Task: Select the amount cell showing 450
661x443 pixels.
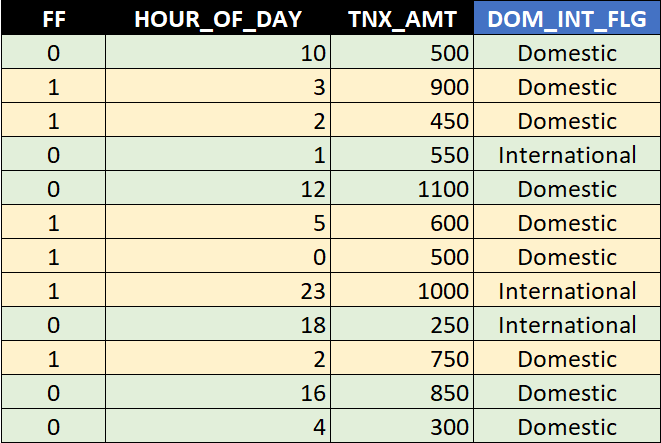Action: [x=402, y=120]
